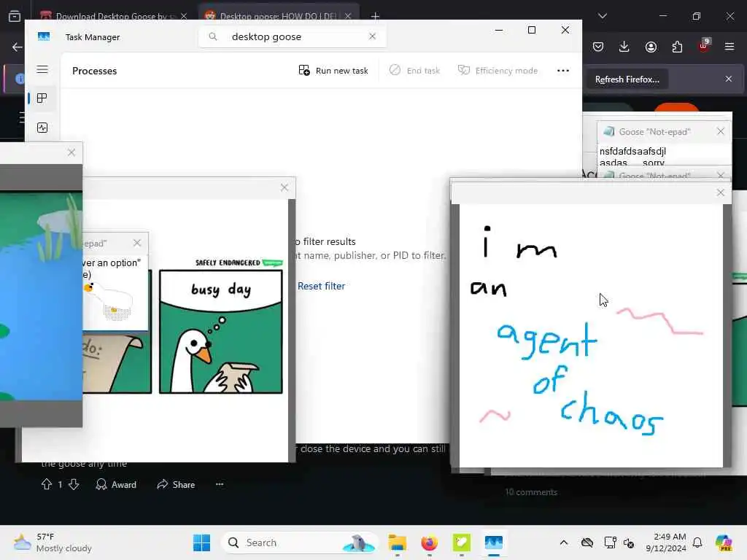Image resolution: width=747 pixels, height=560 pixels.
Task: Click uBlock Origin extension icon
Action: [704, 46]
